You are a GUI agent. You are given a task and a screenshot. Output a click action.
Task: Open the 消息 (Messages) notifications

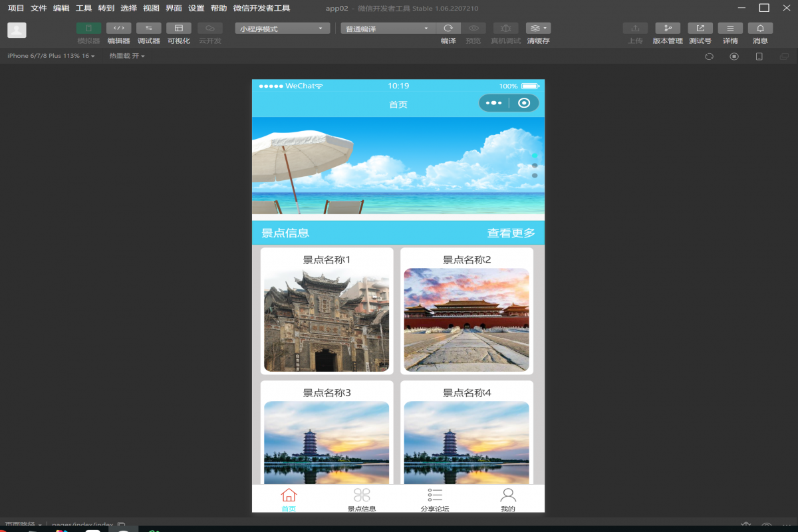759,32
